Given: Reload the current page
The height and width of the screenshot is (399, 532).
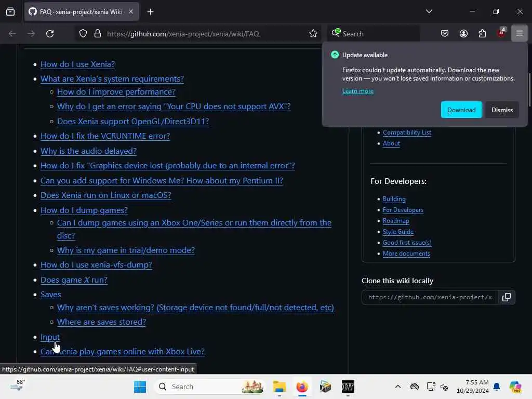Looking at the screenshot, I should pyautogui.click(x=50, y=34).
